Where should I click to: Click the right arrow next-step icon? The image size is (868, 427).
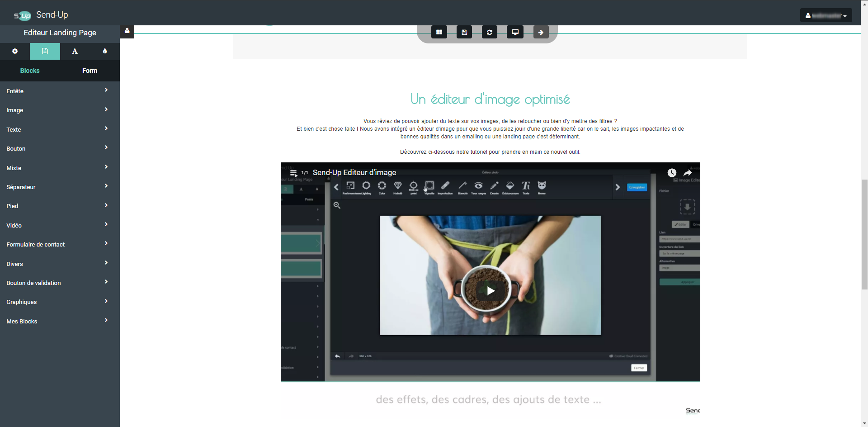tap(541, 32)
